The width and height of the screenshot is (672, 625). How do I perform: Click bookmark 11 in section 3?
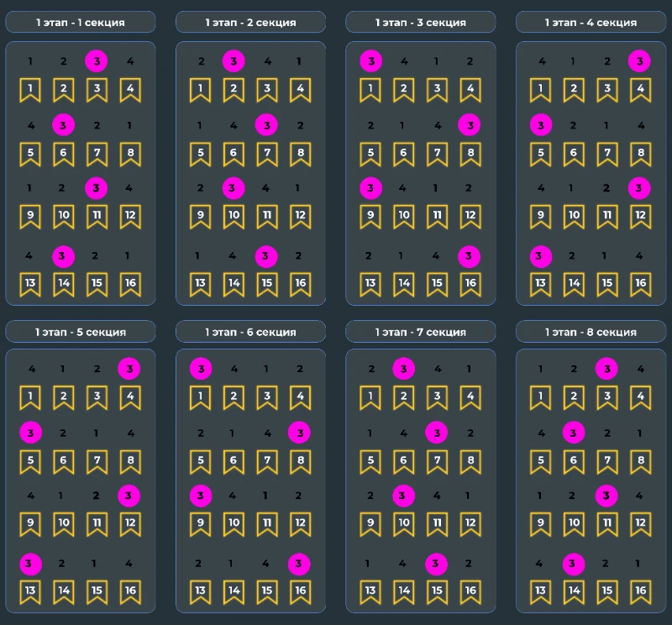437,217
